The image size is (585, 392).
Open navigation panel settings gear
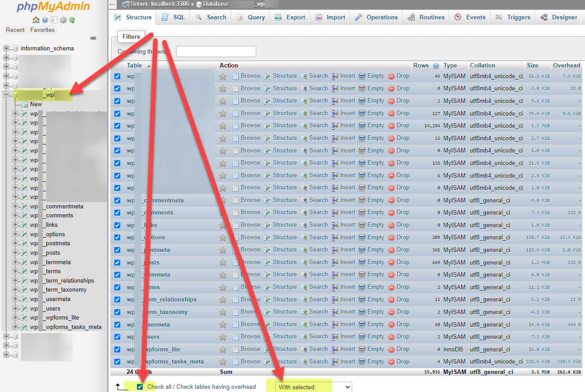point(63,20)
